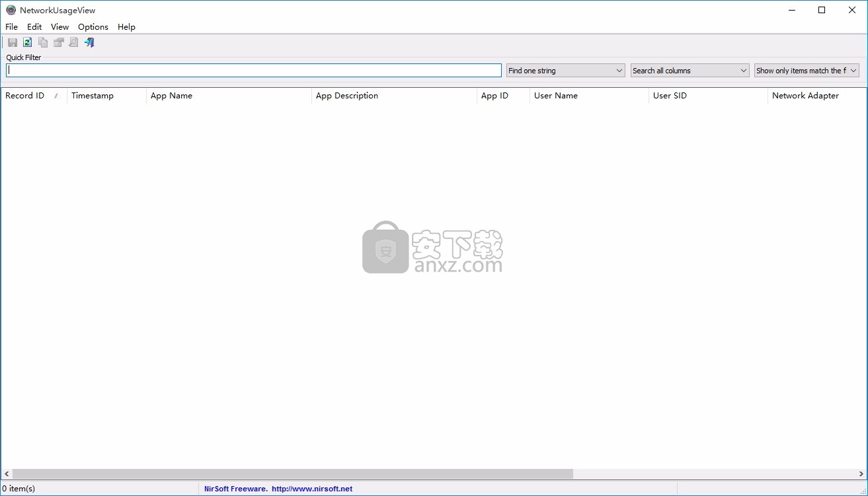Click the Find toolbar icon

coord(73,42)
